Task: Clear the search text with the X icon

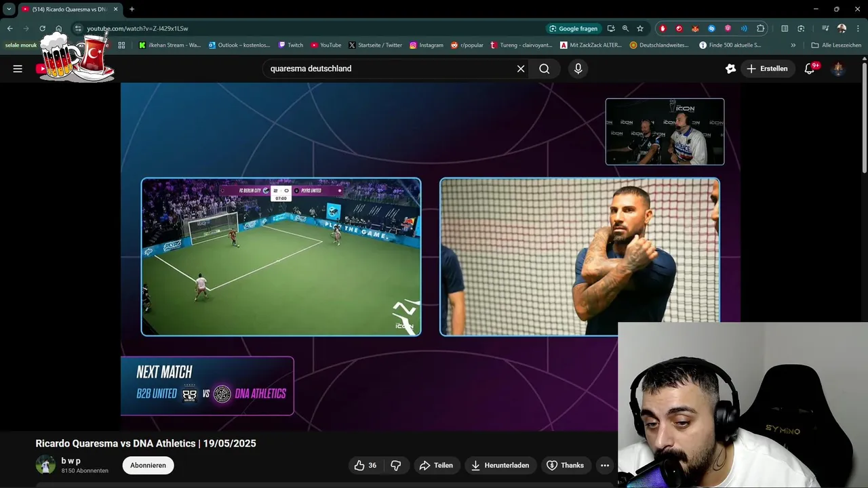Action: [521, 68]
